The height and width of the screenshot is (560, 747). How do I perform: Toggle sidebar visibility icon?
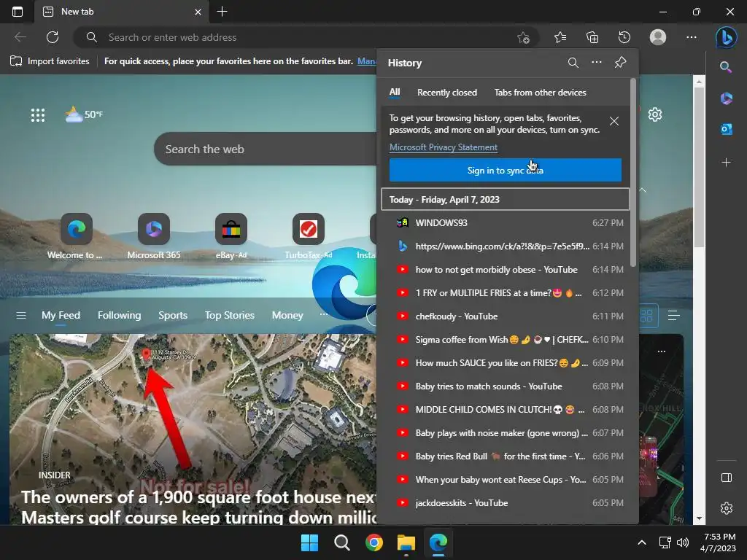(726, 478)
